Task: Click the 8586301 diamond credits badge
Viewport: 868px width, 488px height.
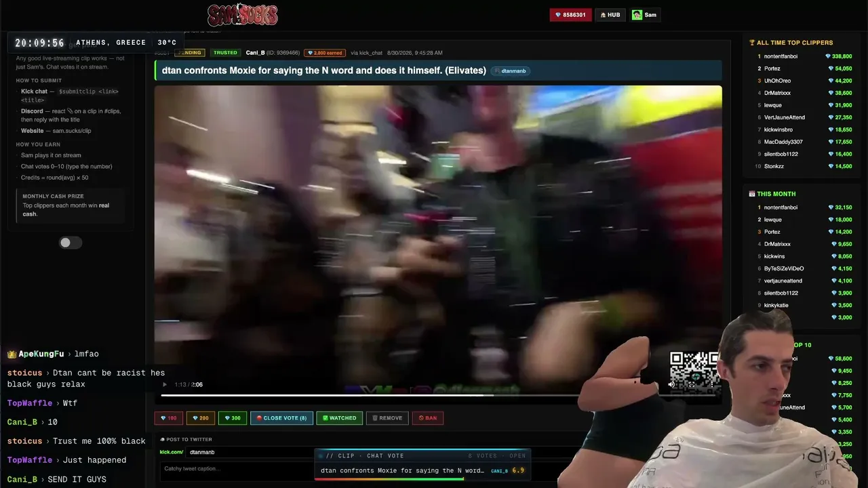Action: pyautogui.click(x=570, y=15)
